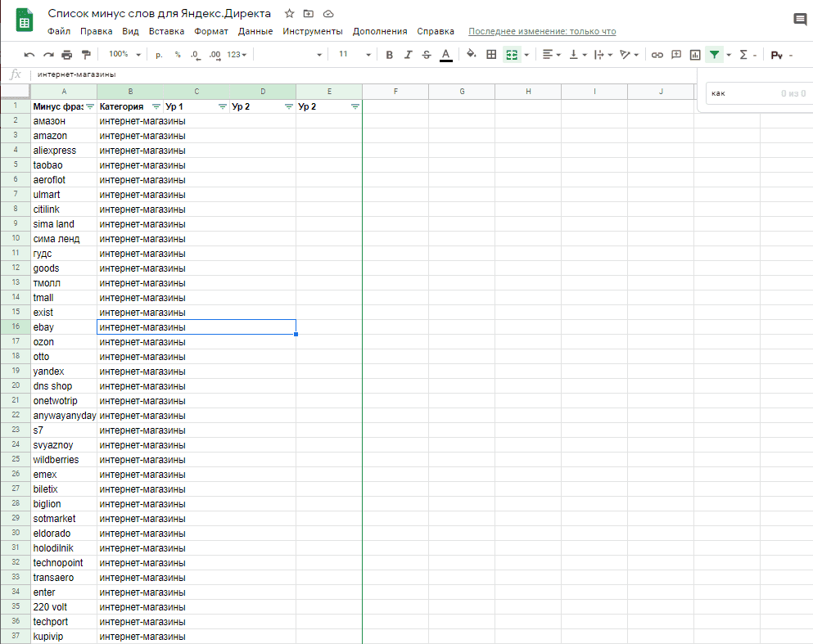Open text color picker
The image size is (813, 644).
click(x=446, y=55)
